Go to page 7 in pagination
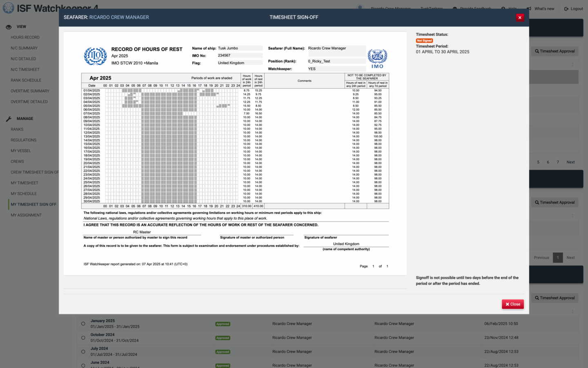The image size is (588, 368). (558, 162)
